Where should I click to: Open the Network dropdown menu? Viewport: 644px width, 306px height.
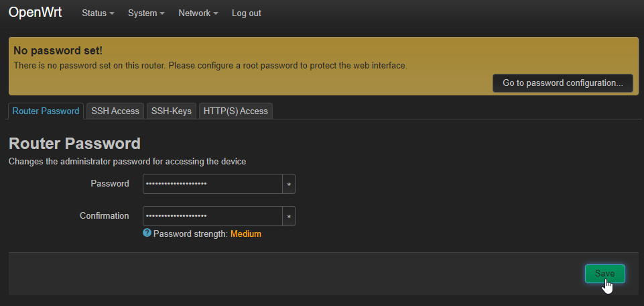pos(198,13)
